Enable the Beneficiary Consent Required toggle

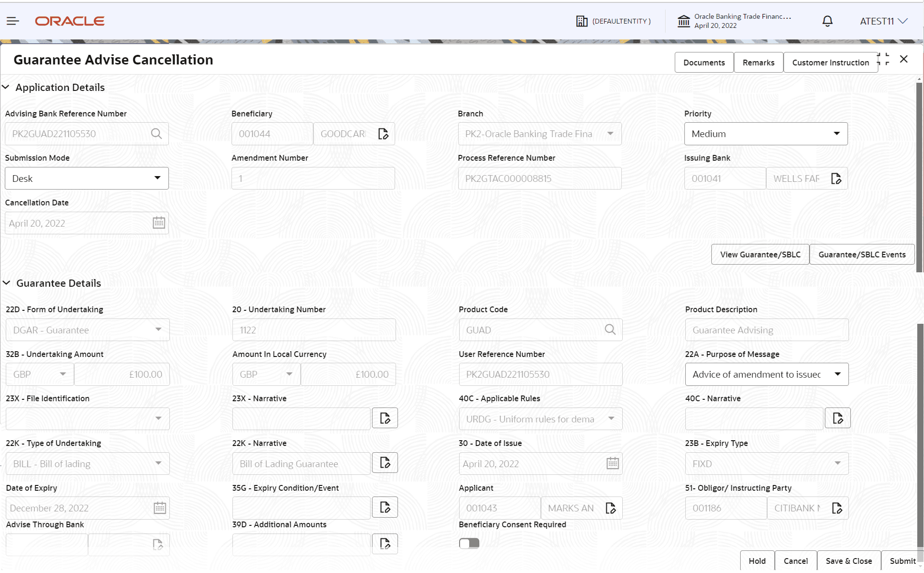pos(469,543)
